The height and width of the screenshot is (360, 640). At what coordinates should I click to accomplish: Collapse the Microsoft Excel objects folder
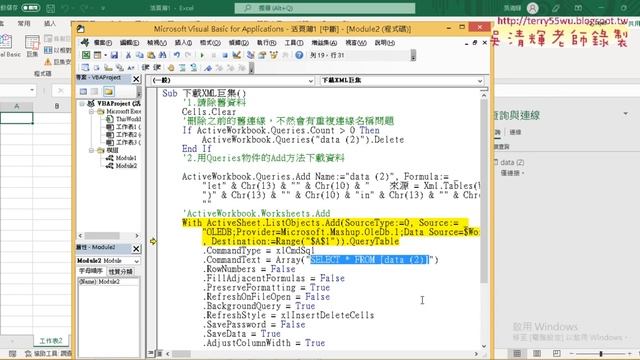tap(91, 111)
